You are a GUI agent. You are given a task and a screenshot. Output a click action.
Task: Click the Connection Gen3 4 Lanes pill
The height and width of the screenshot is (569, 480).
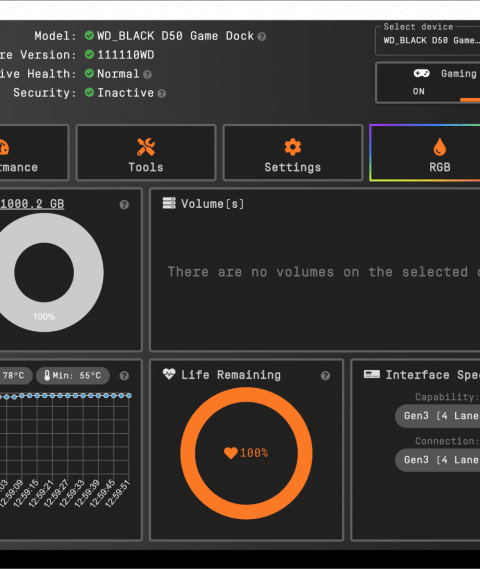(438, 460)
